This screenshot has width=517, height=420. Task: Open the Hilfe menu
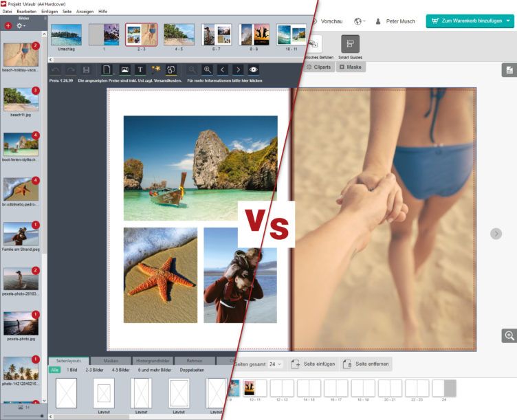tap(103, 12)
